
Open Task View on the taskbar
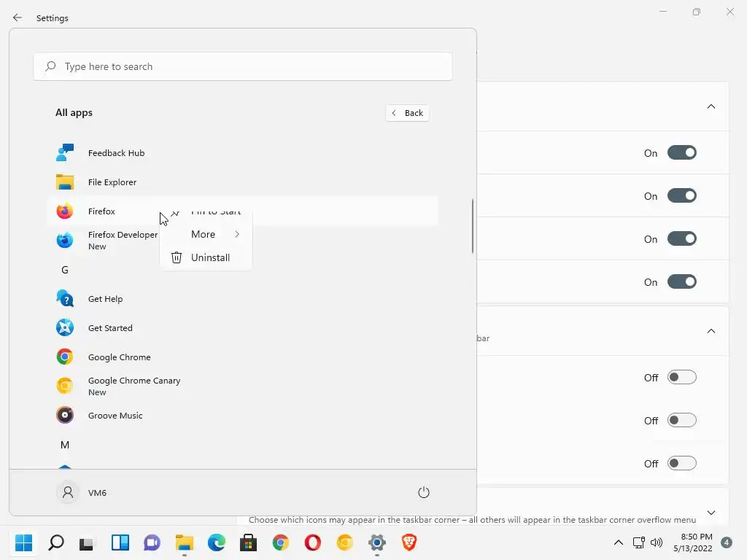click(88, 542)
